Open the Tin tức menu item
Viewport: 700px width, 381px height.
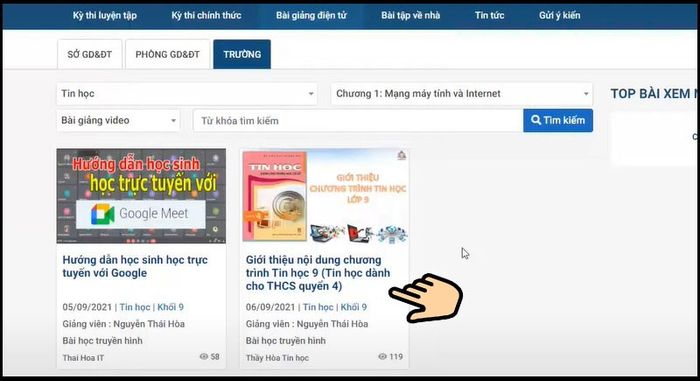(489, 15)
